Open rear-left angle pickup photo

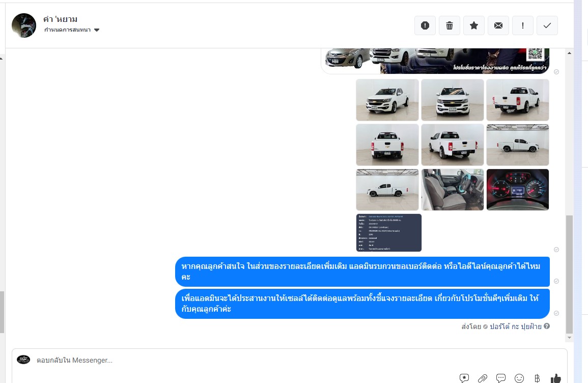pyautogui.click(x=453, y=145)
